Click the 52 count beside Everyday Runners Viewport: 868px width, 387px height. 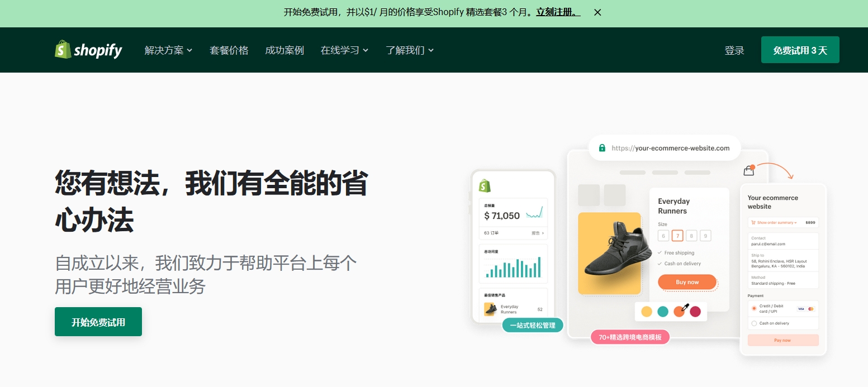540,309
